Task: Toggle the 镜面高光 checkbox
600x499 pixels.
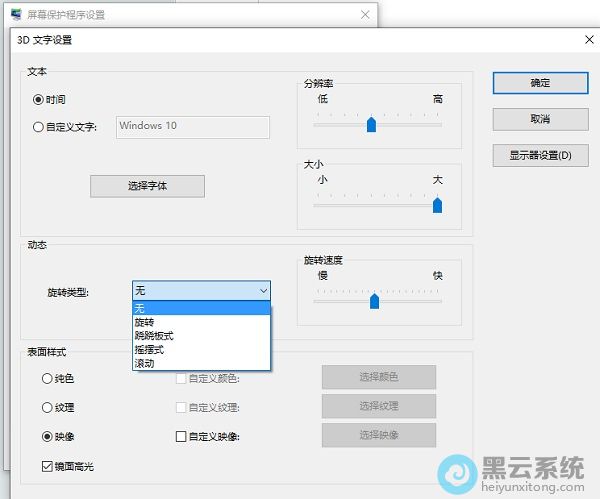Action: [x=47, y=466]
